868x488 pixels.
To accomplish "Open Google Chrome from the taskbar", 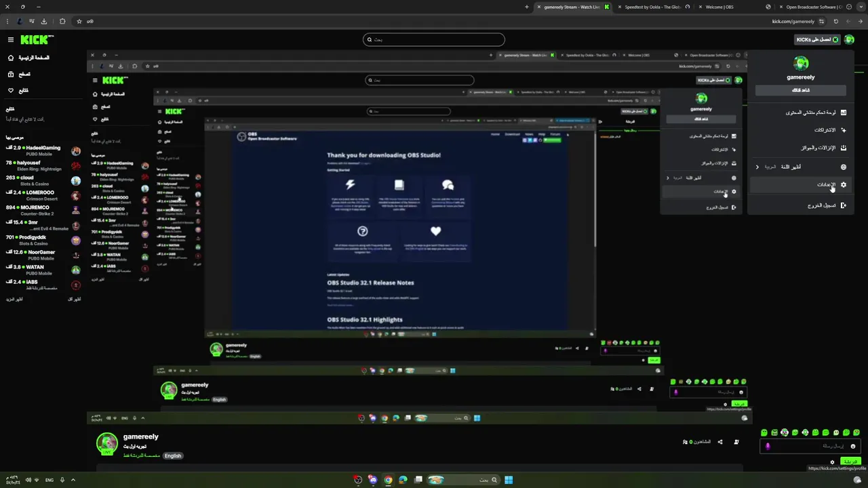I will (x=388, y=480).
